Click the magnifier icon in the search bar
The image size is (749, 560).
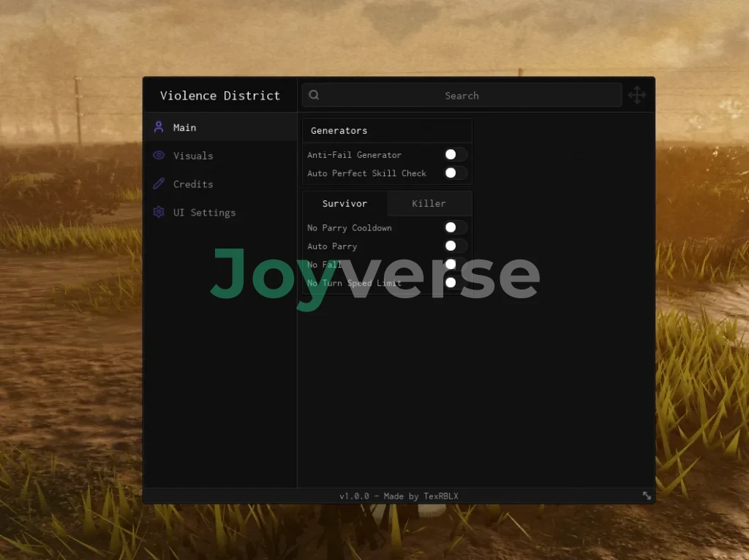click(314, 95)
